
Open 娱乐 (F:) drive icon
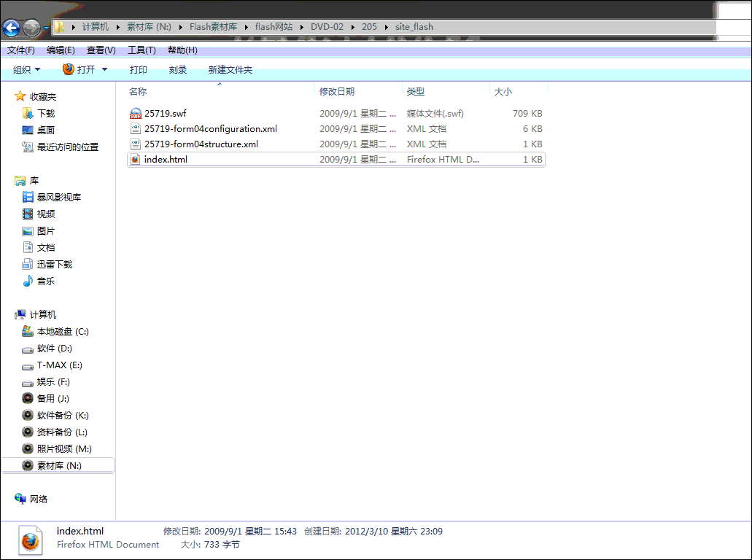[28, 383]
